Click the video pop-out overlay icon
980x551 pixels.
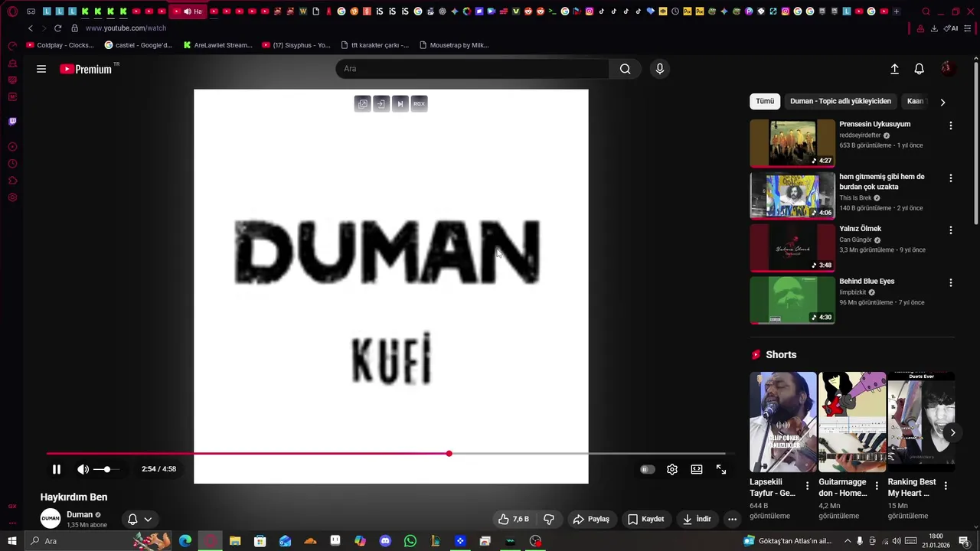tap(363, 103)
